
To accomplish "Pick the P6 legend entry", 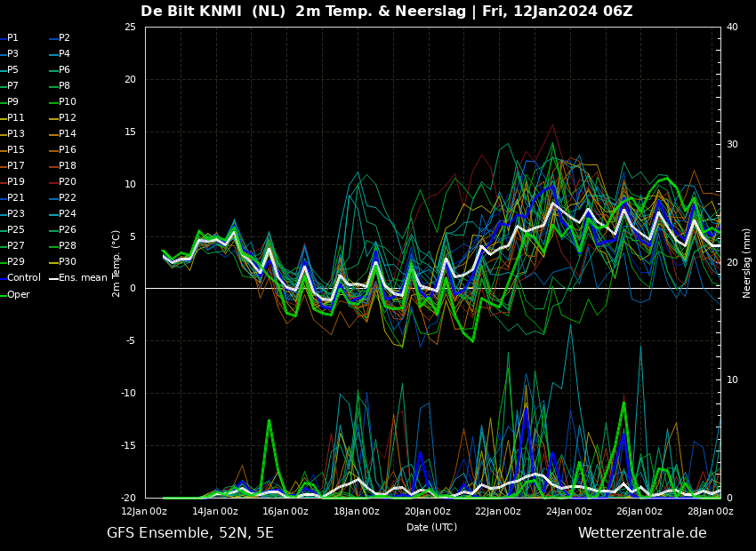I will click(x=60, y=70).
